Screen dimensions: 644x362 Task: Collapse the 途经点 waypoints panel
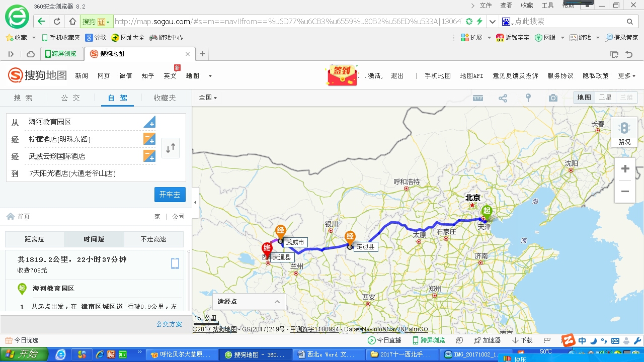[277, 302]
